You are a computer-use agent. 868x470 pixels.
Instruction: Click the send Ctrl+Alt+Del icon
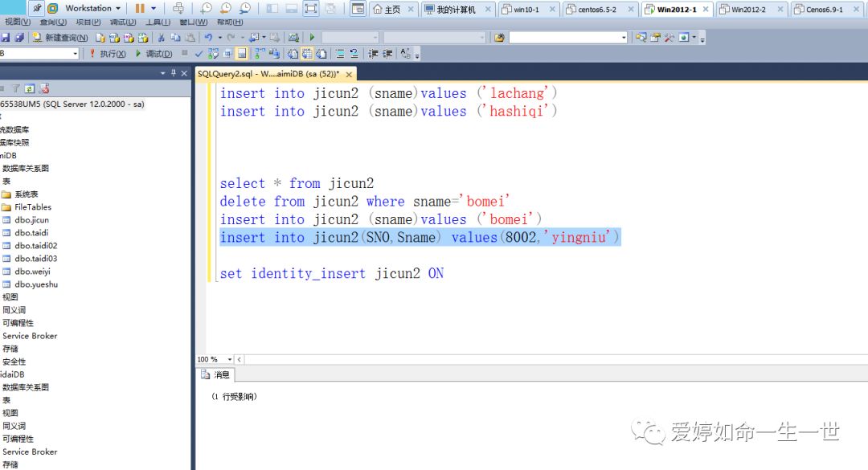click(x=178, y=8)
